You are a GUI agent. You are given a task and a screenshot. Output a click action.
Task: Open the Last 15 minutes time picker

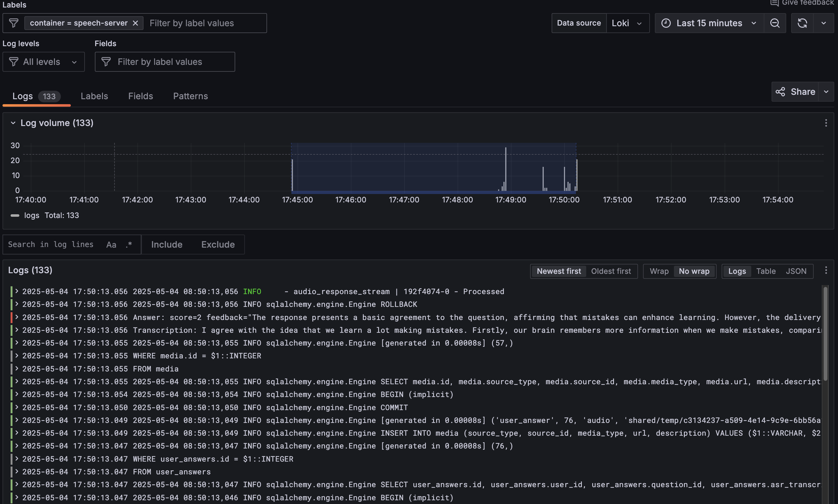pyautogui.click(x=709, y=23)
